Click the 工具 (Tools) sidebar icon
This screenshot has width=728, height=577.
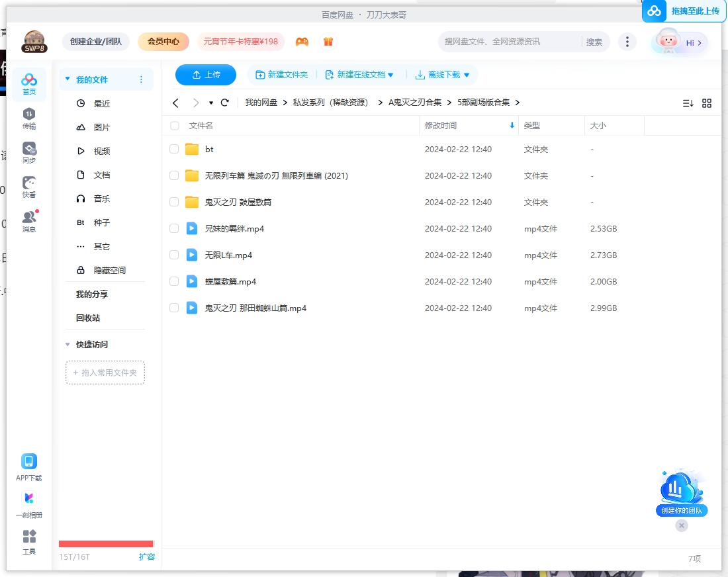[x=29, y=541]
